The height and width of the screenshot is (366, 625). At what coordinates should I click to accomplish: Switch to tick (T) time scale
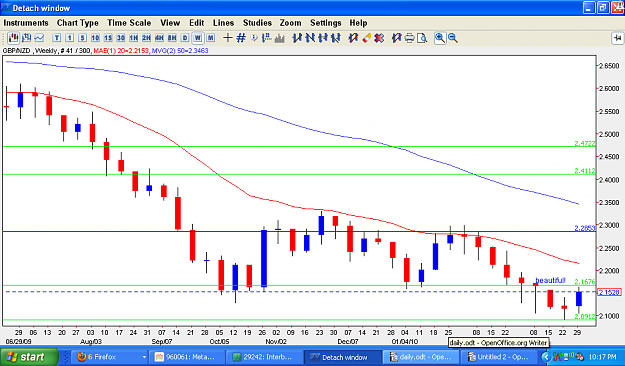(x=57, y=38)
